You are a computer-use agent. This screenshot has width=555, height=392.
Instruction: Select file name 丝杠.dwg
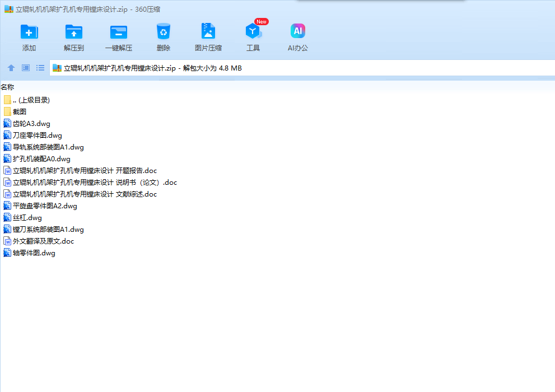[27, 218]
